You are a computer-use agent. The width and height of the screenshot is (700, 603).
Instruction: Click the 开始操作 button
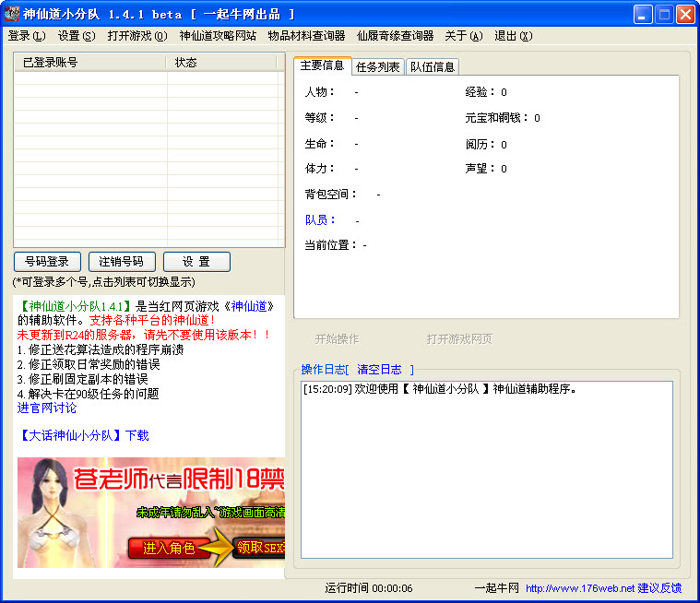tap(337, 339)
